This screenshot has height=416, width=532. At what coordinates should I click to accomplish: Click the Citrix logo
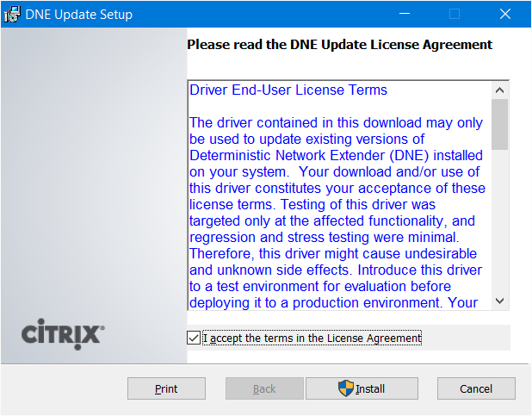(x=63, y=334)
